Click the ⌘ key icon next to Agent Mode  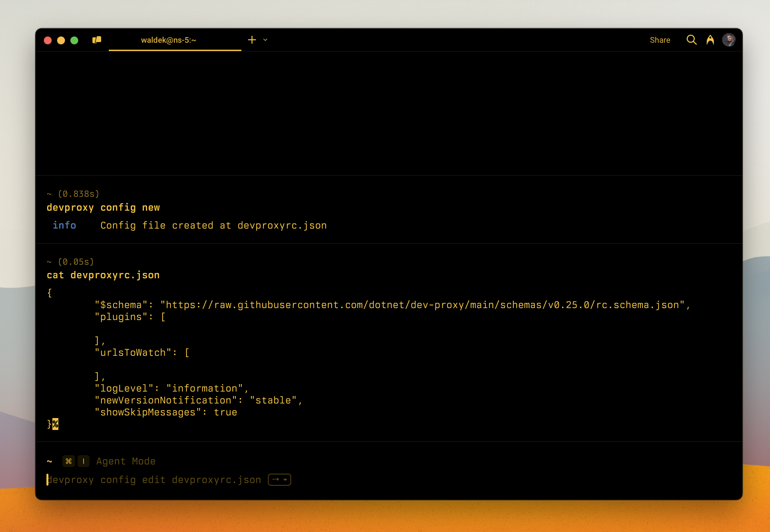[69, 461]
